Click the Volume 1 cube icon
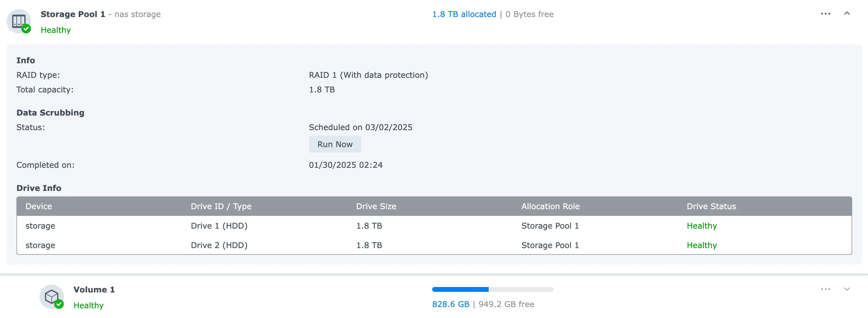 (52, 297)
